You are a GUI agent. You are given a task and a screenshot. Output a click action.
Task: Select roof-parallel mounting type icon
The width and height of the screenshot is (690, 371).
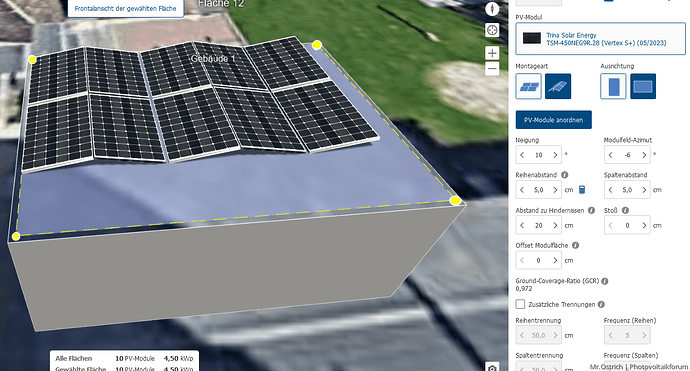coord(529,86)
